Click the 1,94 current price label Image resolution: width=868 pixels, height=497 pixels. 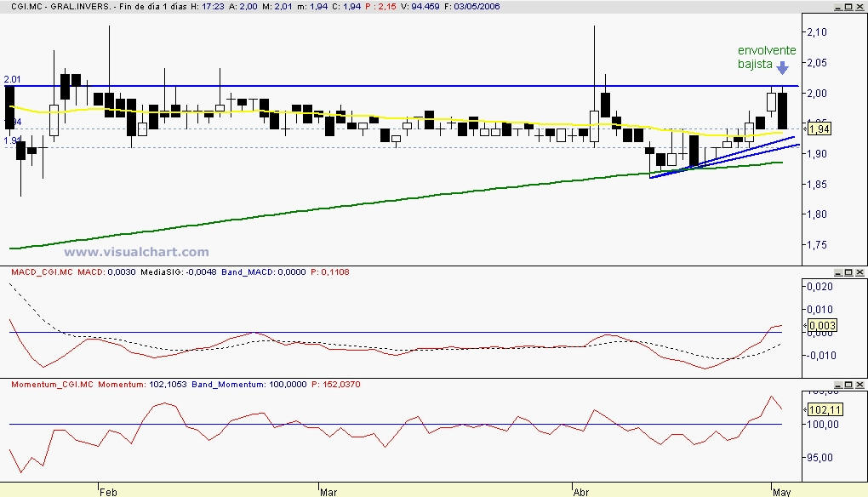(x=818, y=129)
